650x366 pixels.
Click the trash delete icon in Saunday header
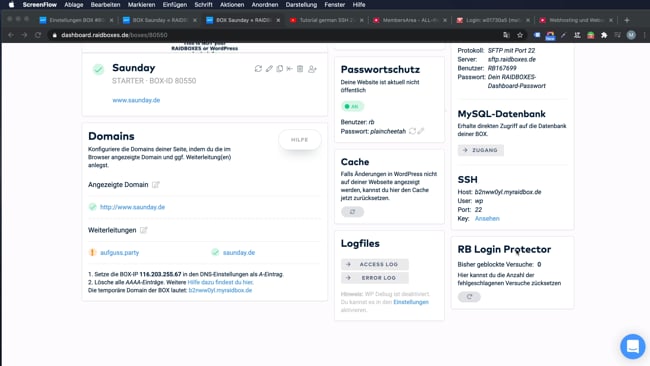pyautogui.click(x=300, y=68)
